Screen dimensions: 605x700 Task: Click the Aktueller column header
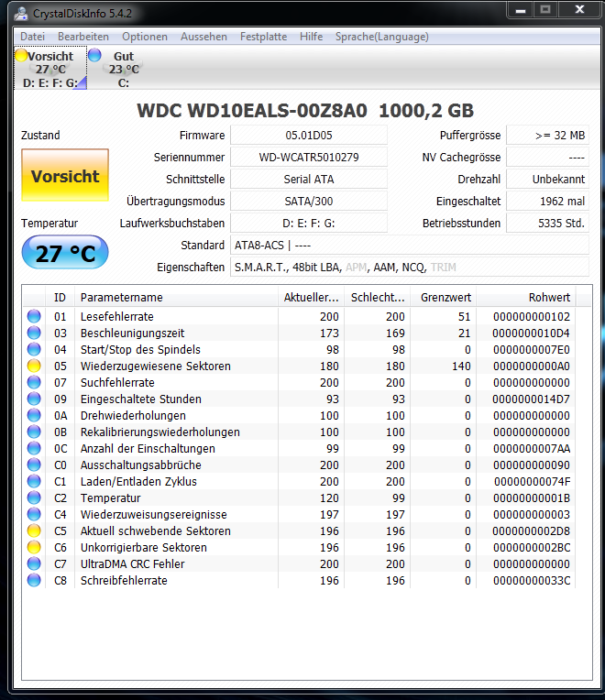coord(311,298)
